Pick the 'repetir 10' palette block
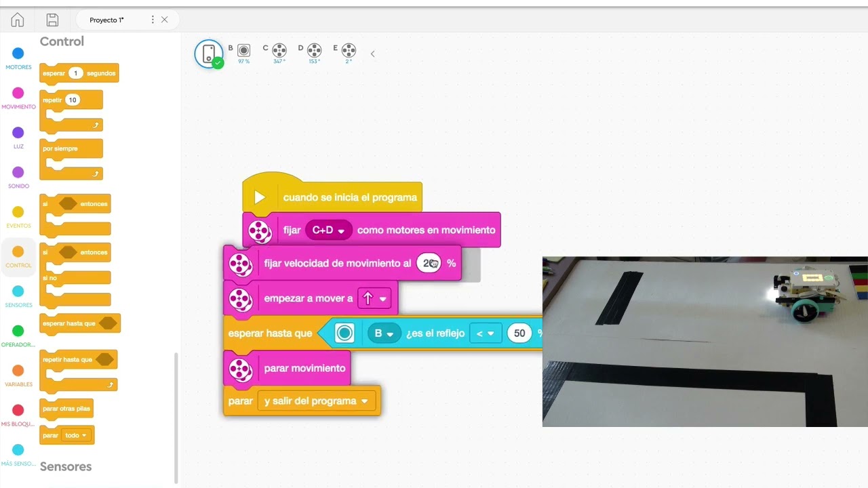868x488 pixels. click(x=71, y=112)
